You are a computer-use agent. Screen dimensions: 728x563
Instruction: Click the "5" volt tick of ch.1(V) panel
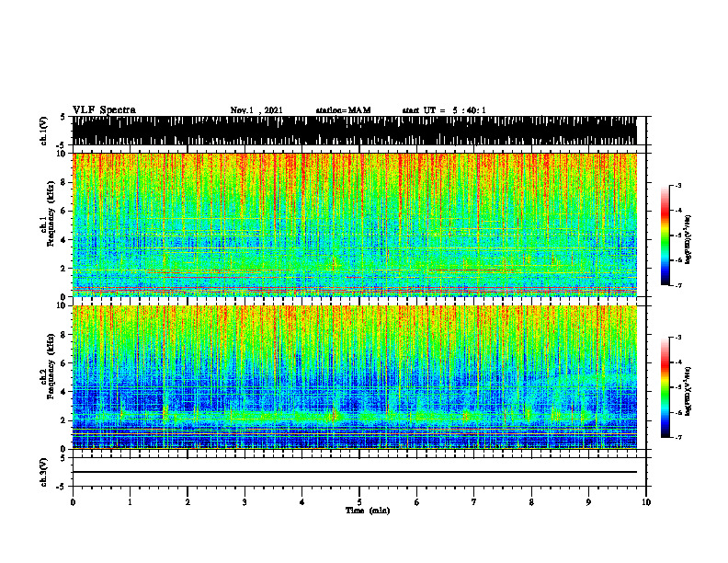[x=62, y=117]
